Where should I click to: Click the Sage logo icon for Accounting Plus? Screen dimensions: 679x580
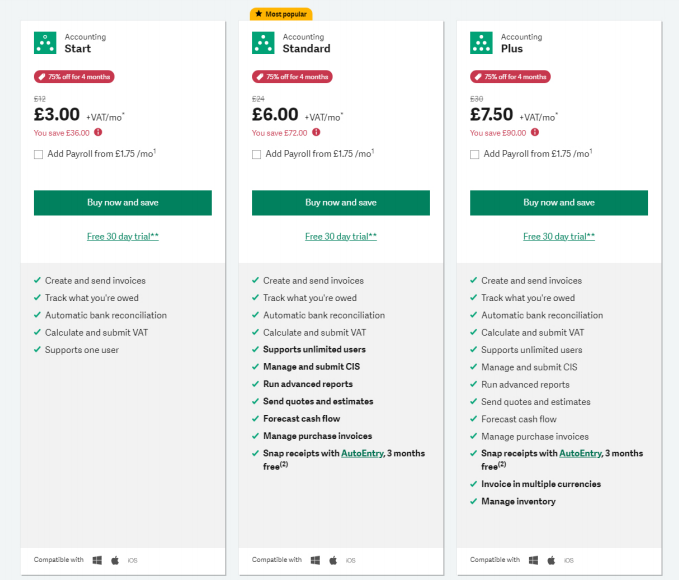pyautogui.click(x=481, y=43)
